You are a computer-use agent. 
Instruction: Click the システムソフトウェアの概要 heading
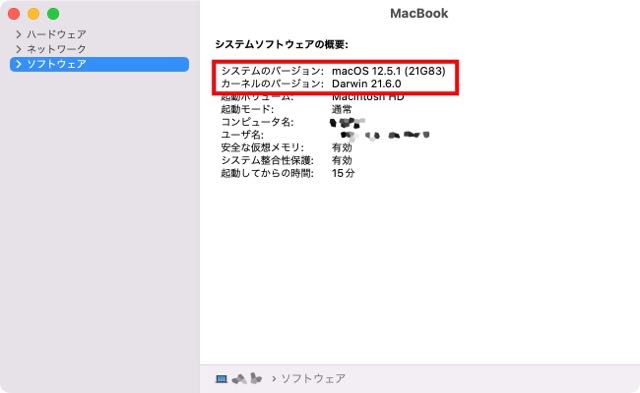click(282, 44)
